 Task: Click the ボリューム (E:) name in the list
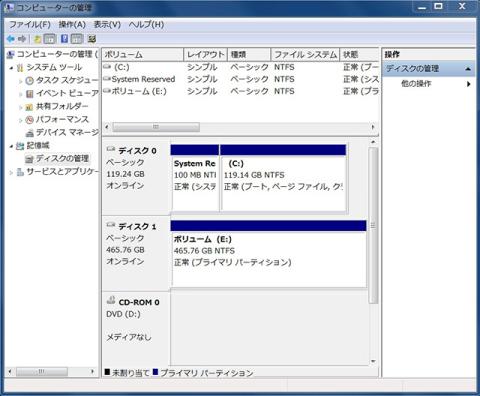pyautogui.click(x=139, y=91)
